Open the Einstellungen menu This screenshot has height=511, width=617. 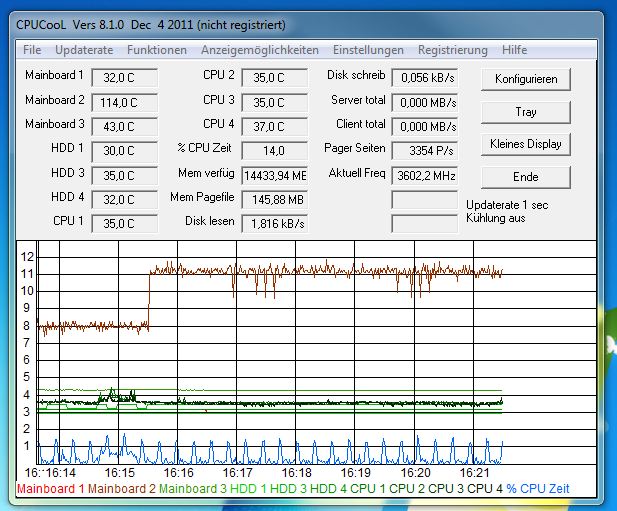368,50
